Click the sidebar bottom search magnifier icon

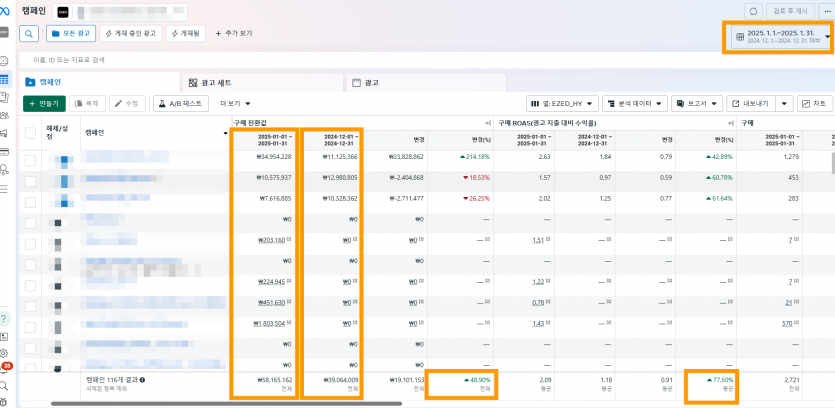4,386
